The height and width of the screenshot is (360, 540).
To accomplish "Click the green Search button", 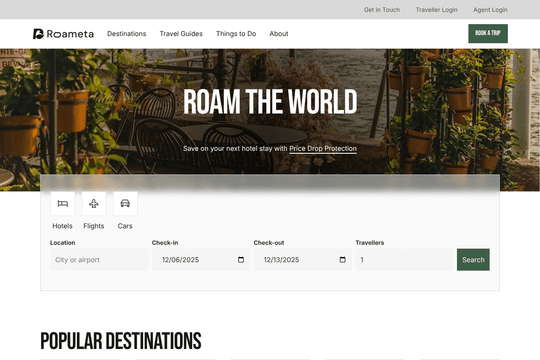I will click(473, 260).
